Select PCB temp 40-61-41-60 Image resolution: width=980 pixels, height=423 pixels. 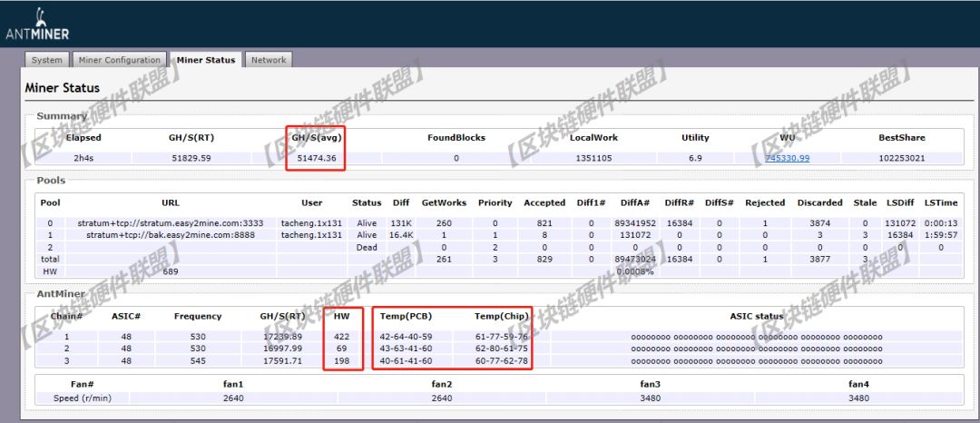point(406,360)
